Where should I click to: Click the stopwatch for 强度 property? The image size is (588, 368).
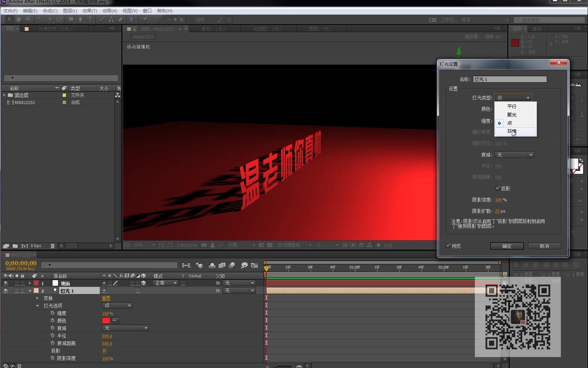(52, 313)
